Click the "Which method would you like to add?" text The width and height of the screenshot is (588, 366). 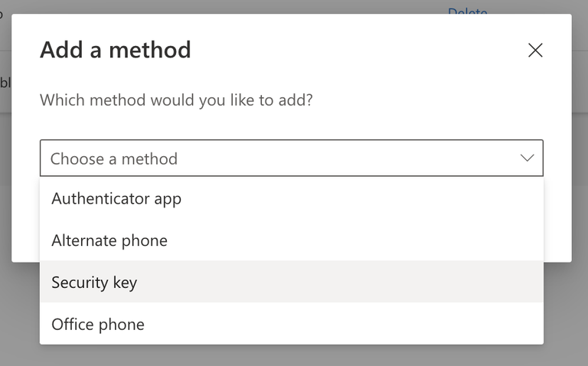pyautogui.click(x=176, y=100)
